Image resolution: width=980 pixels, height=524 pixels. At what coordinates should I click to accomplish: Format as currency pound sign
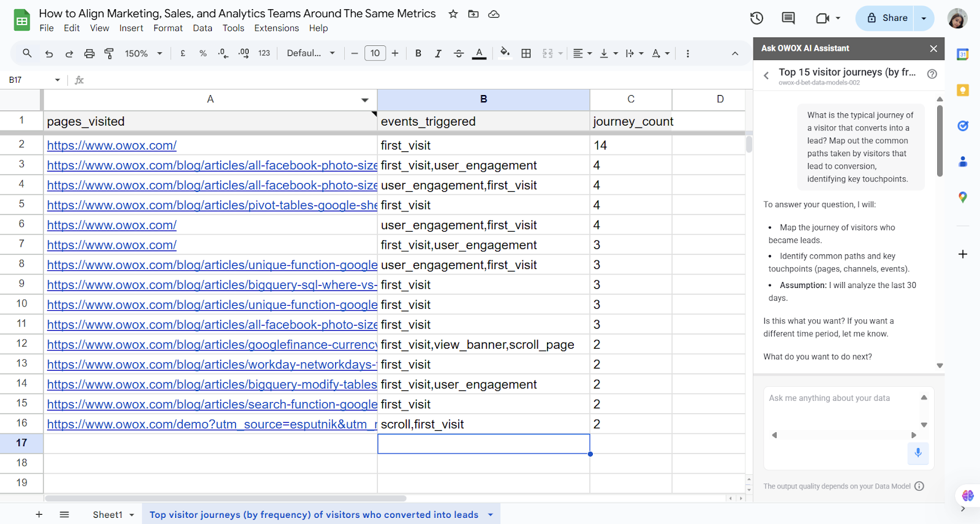pos(183,53)
